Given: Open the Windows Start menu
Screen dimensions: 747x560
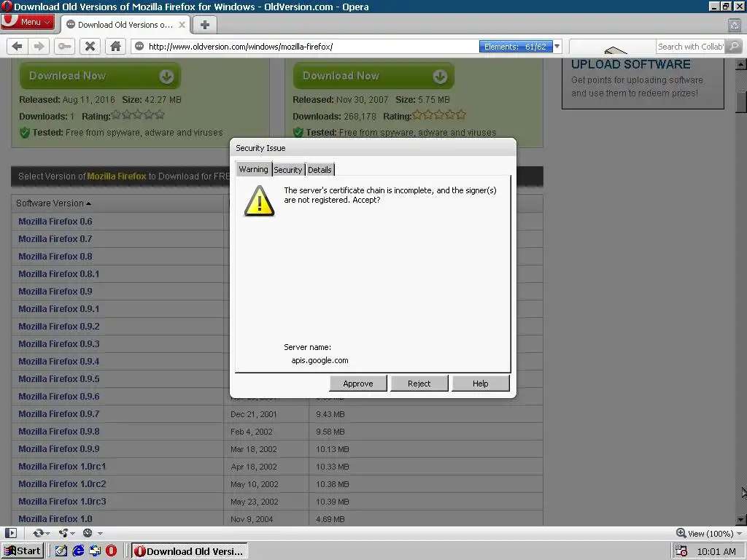Looking at the screenshot, I should pos(23,551).
